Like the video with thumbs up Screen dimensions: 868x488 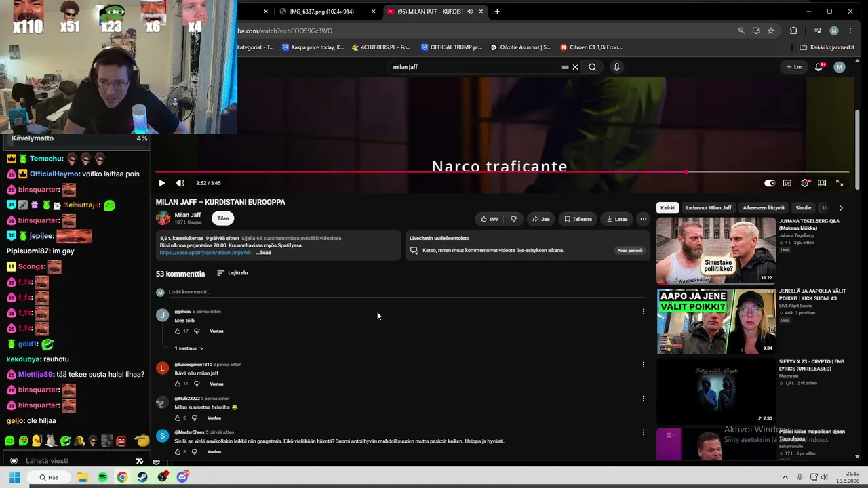pyautogui.click(x=490, y=219)
